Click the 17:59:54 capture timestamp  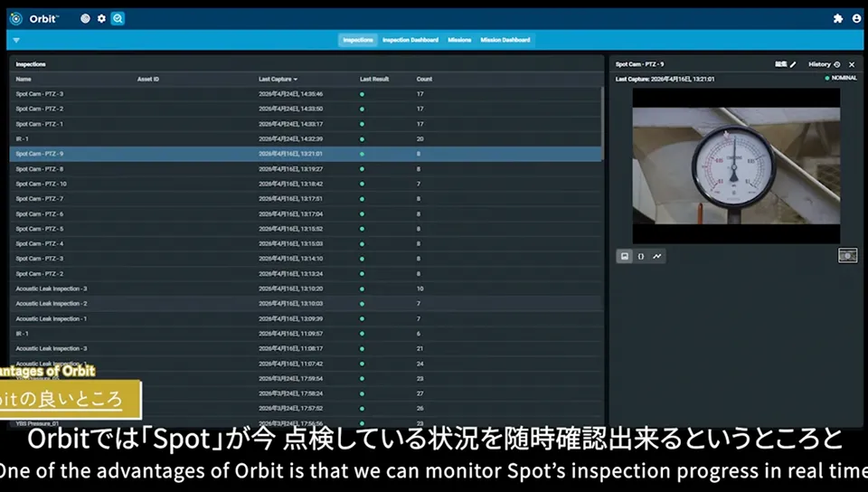tap(290, 379)
